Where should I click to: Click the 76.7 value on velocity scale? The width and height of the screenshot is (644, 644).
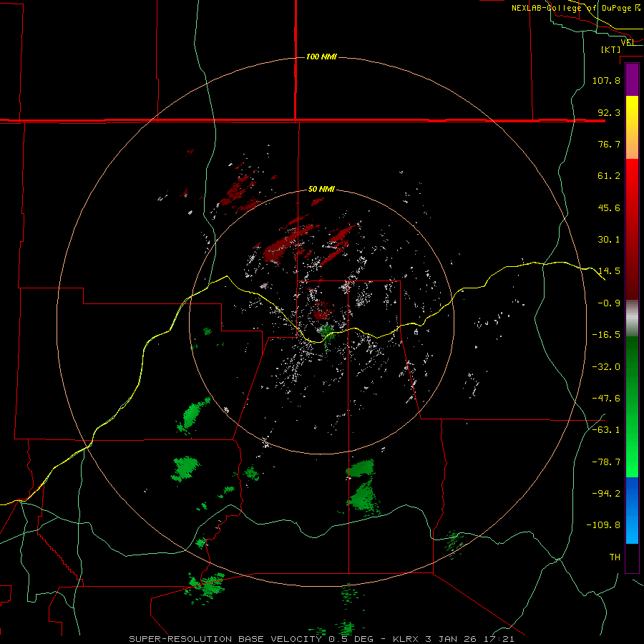pos(609,144)
